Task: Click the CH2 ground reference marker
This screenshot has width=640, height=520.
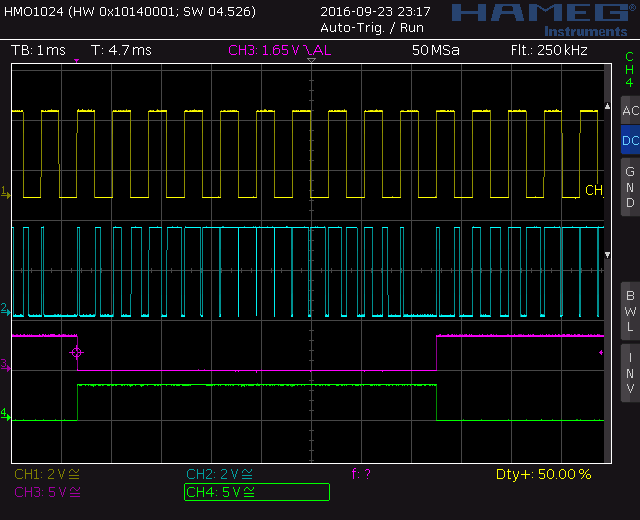Action: tap(5, 309)
